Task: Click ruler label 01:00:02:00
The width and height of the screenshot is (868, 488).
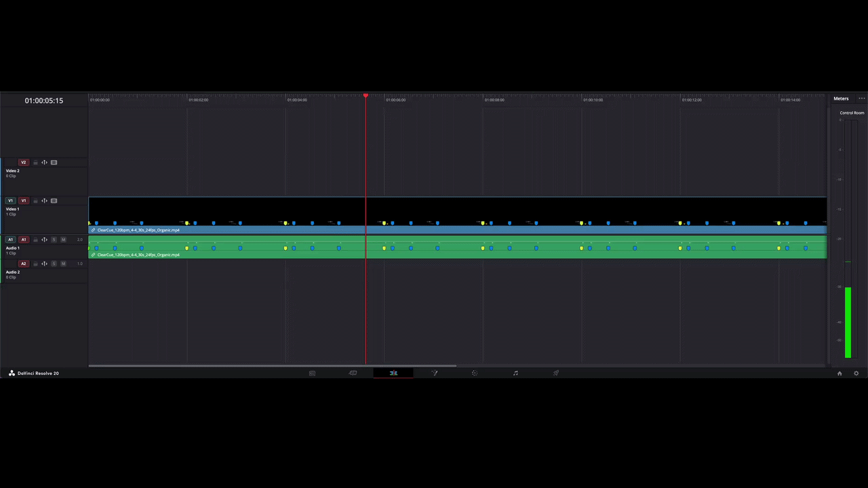Action: (x=199, y=100)
